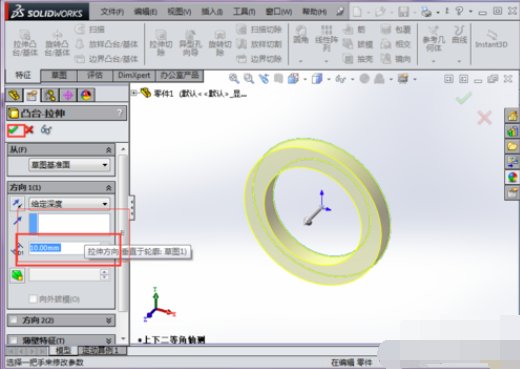Confirm the Boss-Extrude with green checkmark

pyautogui.click(x=14, y=130)
